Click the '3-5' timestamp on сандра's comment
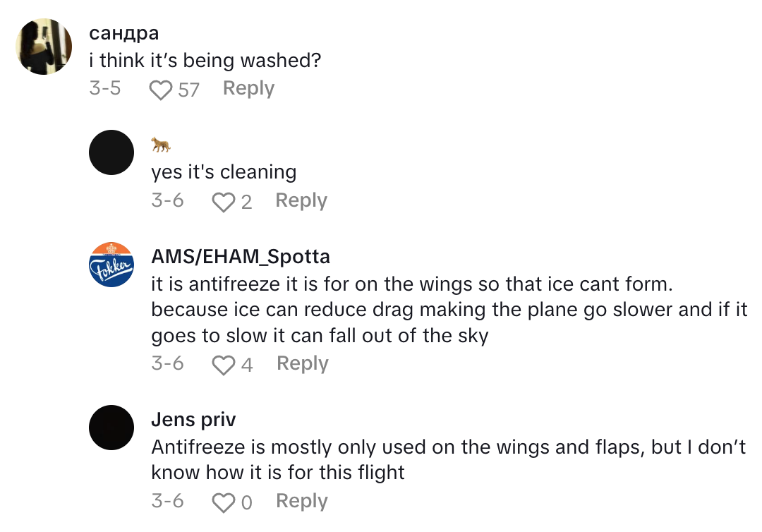This screenshot has height=532, width=762. 104,88
